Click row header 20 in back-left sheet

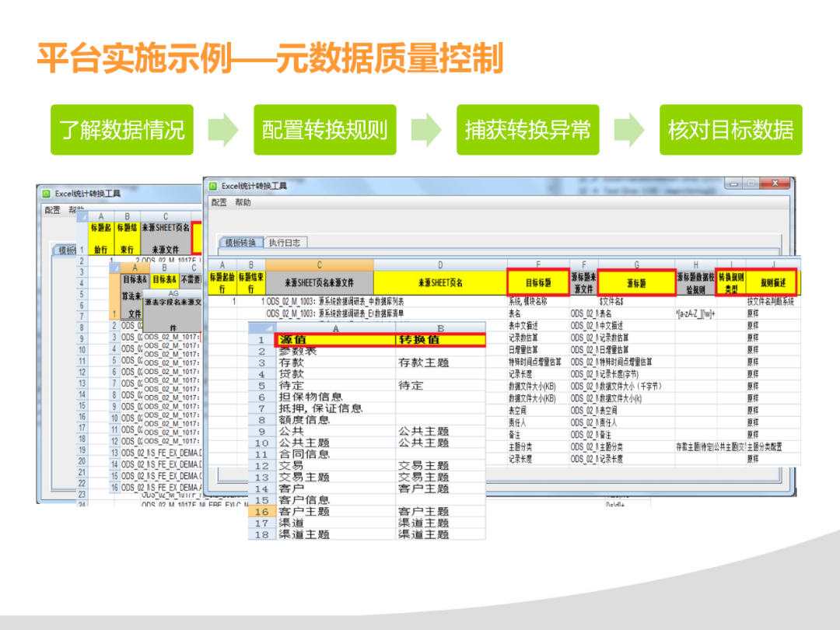click(x=82, y=460)
